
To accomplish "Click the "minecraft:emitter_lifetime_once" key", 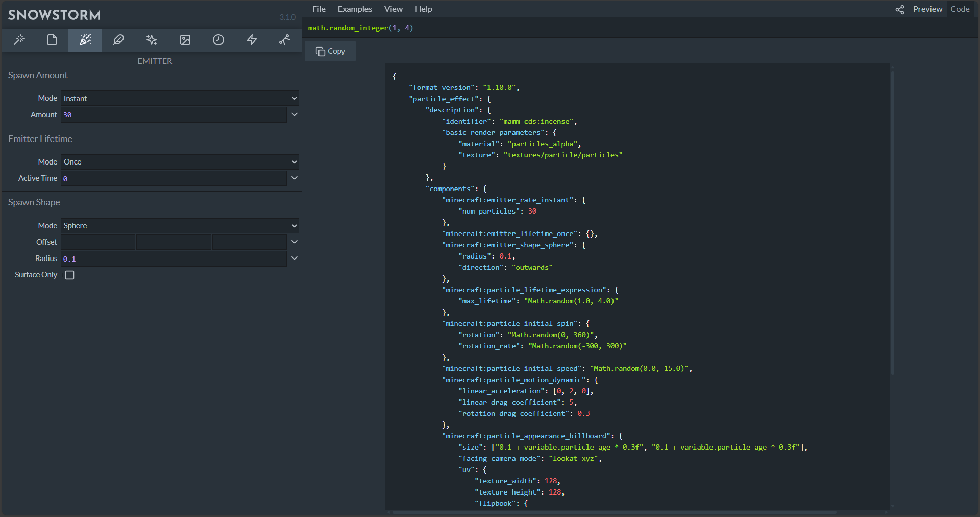I will (x=509, y=234).
